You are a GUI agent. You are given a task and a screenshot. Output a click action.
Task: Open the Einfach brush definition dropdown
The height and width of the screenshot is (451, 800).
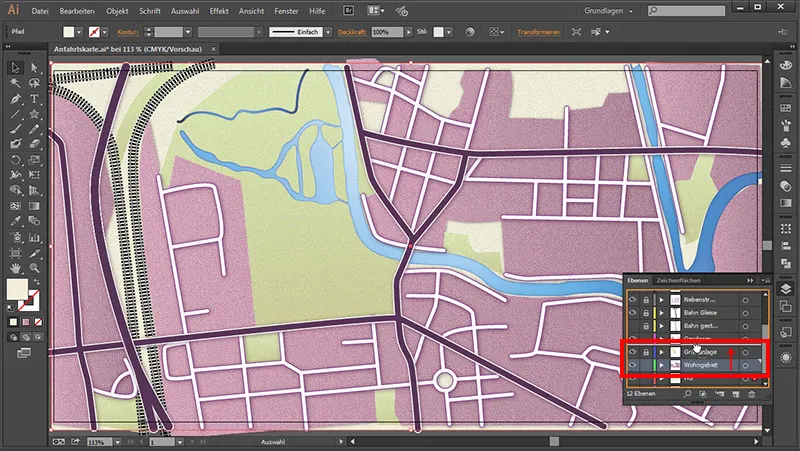click(328, 32)
